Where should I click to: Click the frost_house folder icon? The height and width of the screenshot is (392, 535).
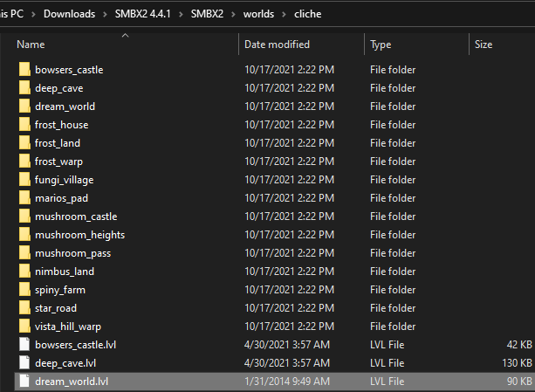tap(24, 125)
